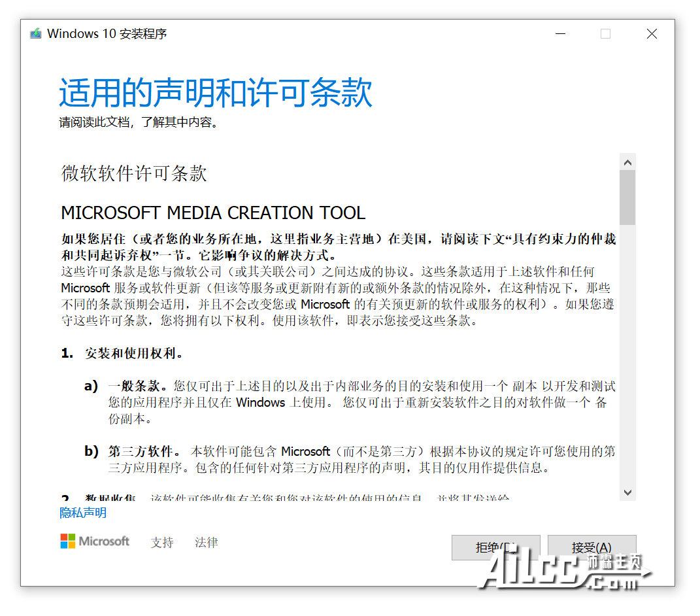
Task: Click scrollbar down arrow of license text
Action: point(627,492)
